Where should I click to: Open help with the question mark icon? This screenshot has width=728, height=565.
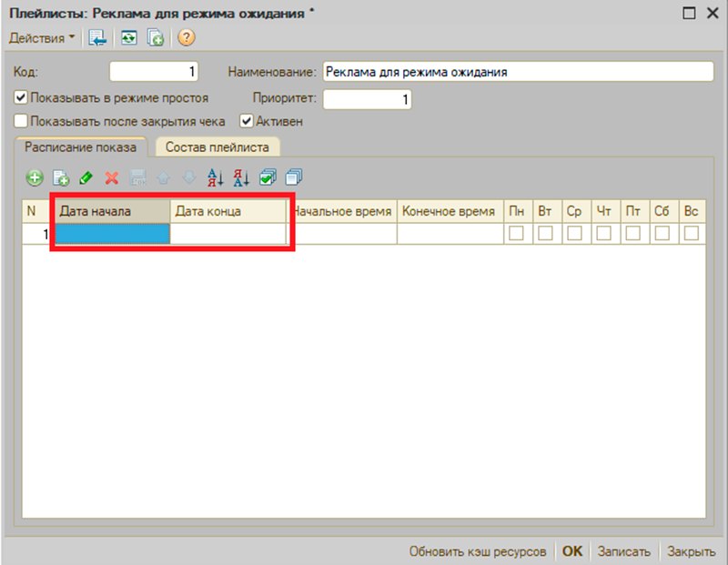(187, 37)
